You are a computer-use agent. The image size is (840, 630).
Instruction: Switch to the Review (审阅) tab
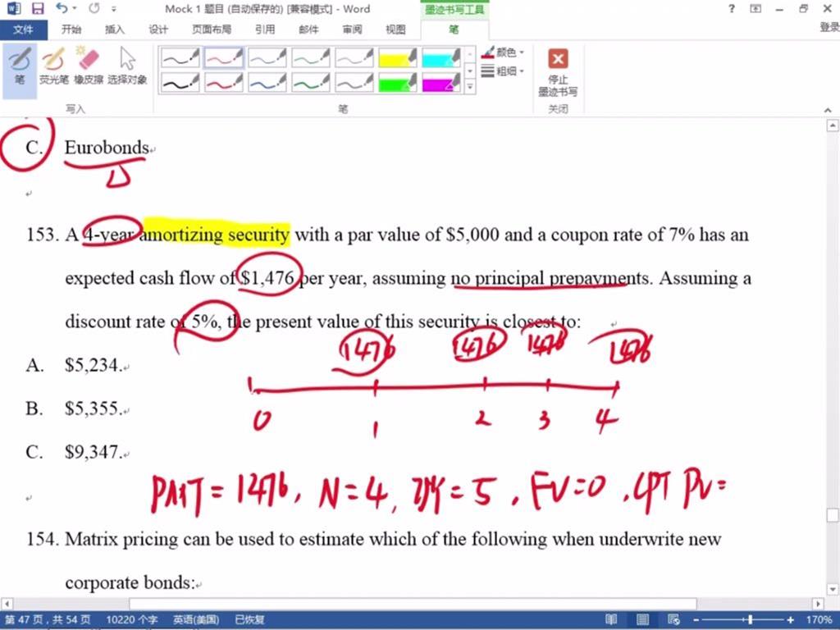[x=352, y=30]
